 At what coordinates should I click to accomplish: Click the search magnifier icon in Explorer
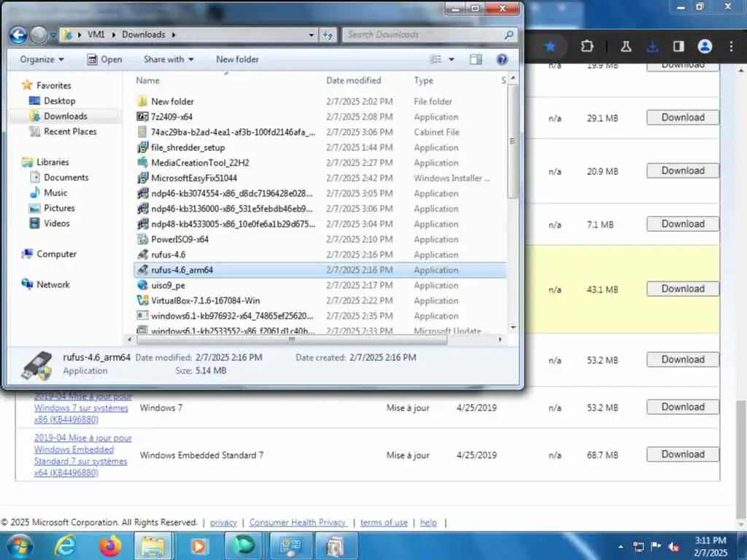pyautogui.click(x=508, y=35)
